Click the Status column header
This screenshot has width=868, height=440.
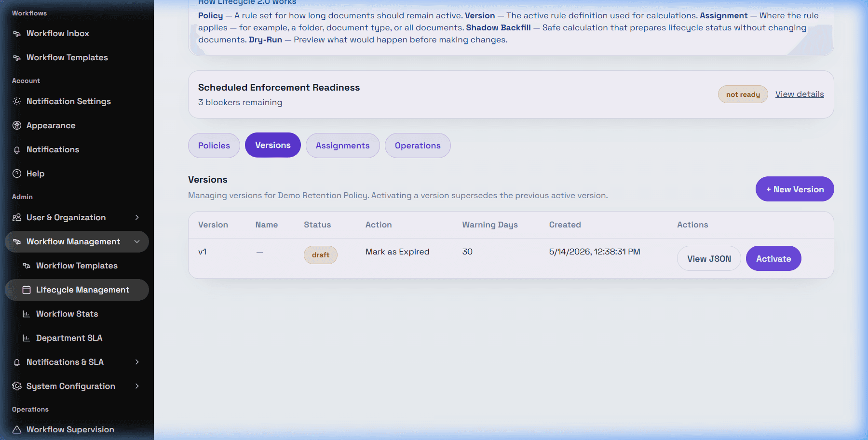[x=317, y=225]
